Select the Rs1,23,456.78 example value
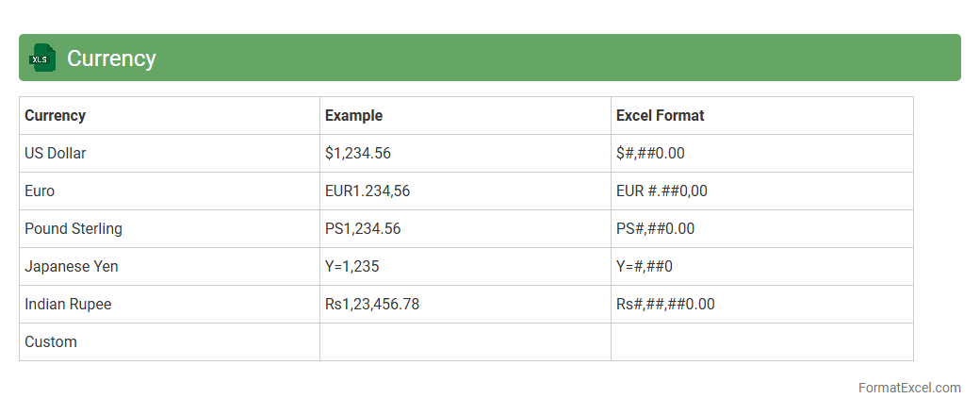Viewport: 980px width, 415px height. pyautogui.click(x=372, y=305)
